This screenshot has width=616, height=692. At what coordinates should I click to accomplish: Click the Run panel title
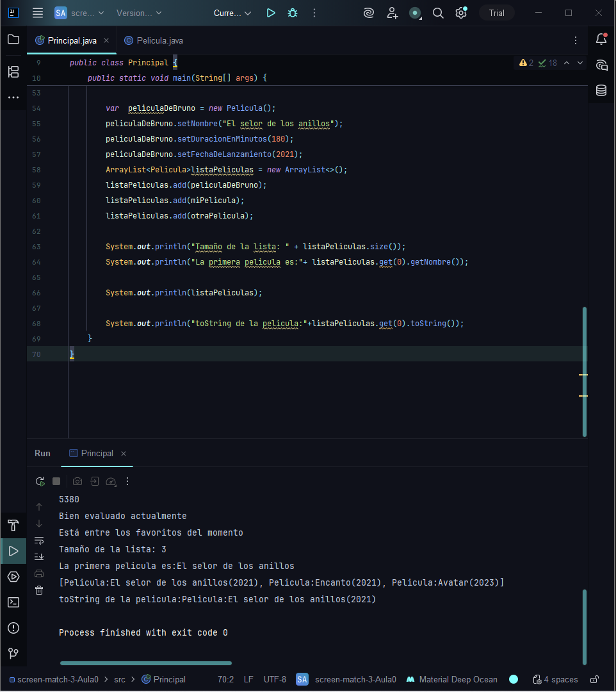click(x=42, y=453)
